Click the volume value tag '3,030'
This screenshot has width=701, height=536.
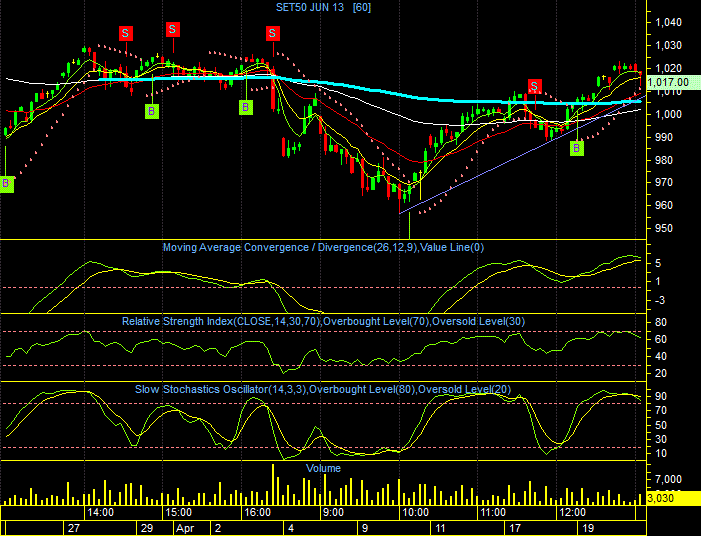674,498
